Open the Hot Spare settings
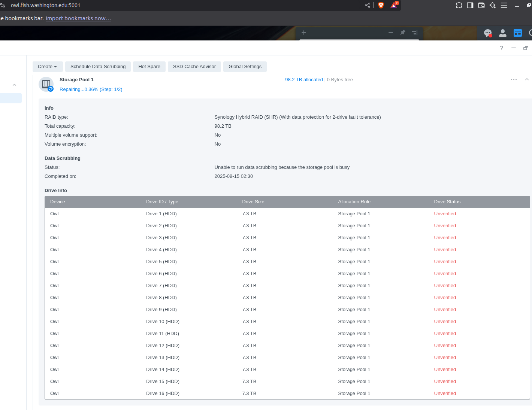The width and height of the screenshot is (532, 410). (x=149, y=67)
